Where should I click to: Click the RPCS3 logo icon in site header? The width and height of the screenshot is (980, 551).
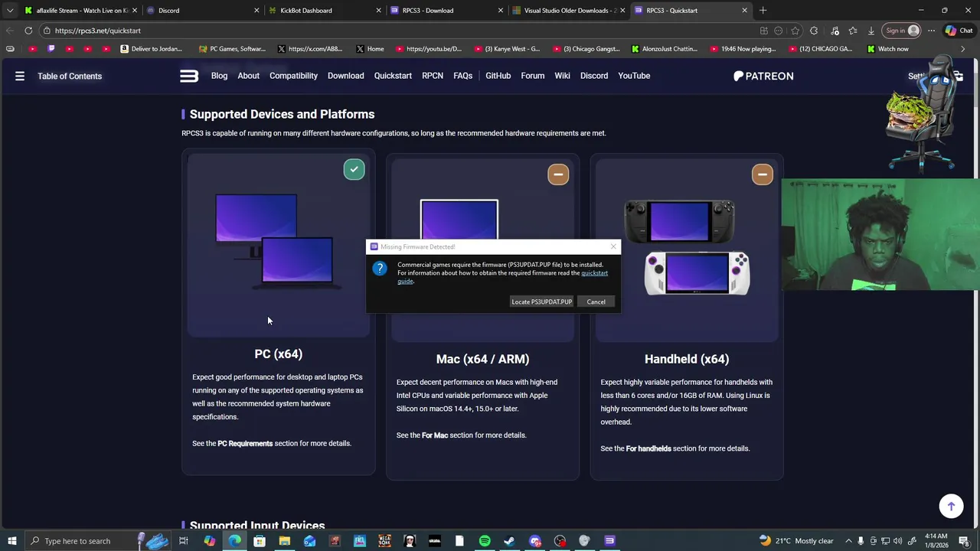189,76
